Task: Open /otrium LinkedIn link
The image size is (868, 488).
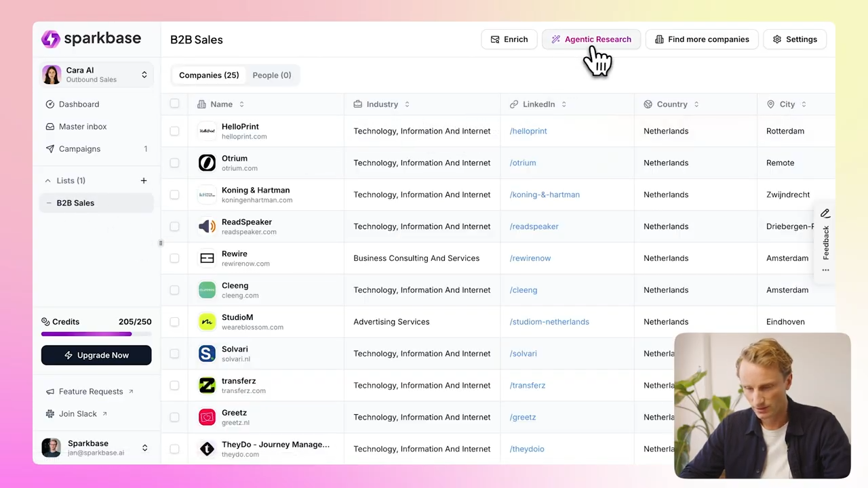Action: [523, 163]
